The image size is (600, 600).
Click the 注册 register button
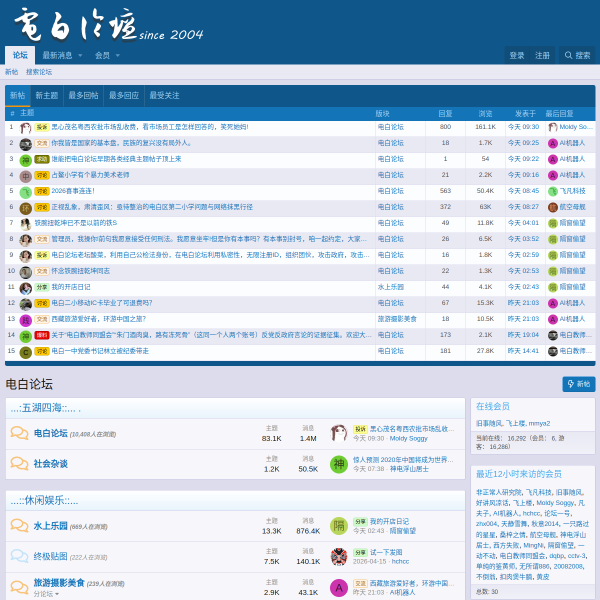pos(542,55)
